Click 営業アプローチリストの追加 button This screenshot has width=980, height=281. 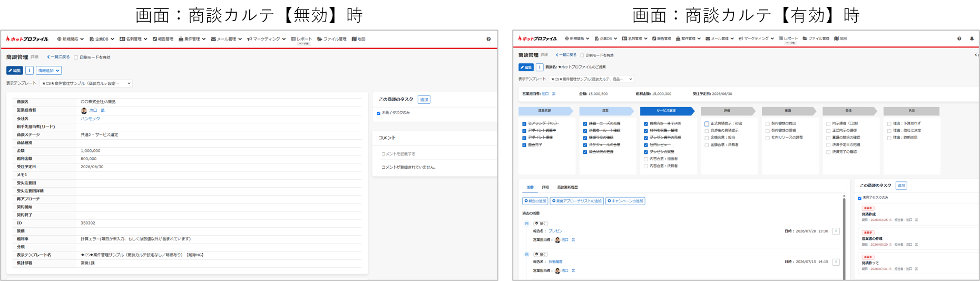tap(577, 201)
